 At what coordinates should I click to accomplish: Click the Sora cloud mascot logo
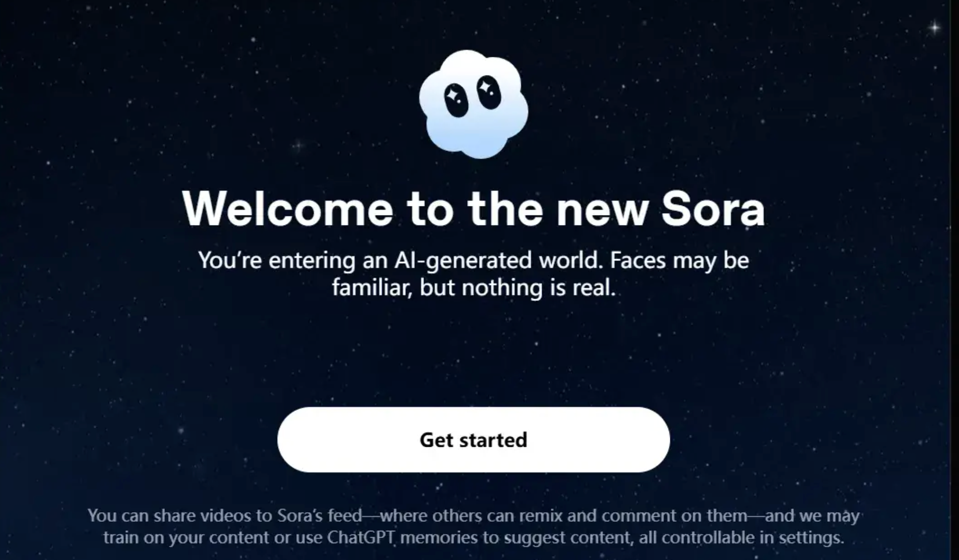point(473,104)
